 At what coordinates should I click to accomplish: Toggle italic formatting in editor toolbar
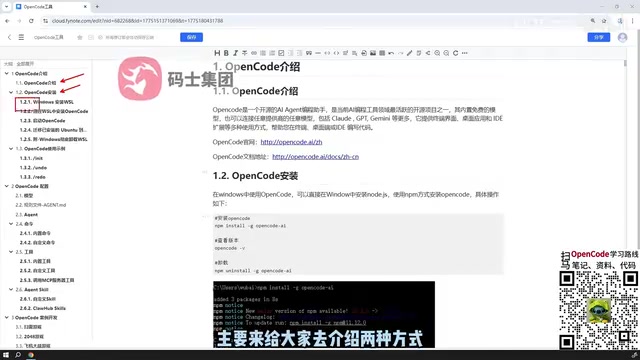tap(236, 53)
